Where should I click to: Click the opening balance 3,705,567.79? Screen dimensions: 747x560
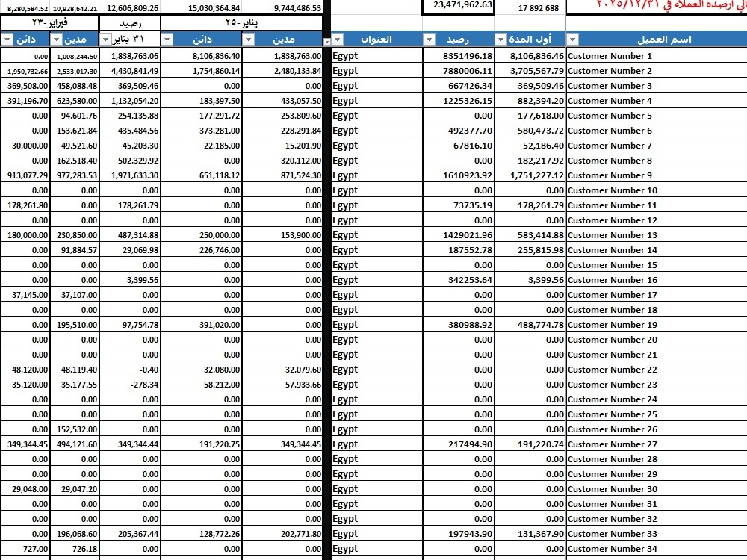530,71
